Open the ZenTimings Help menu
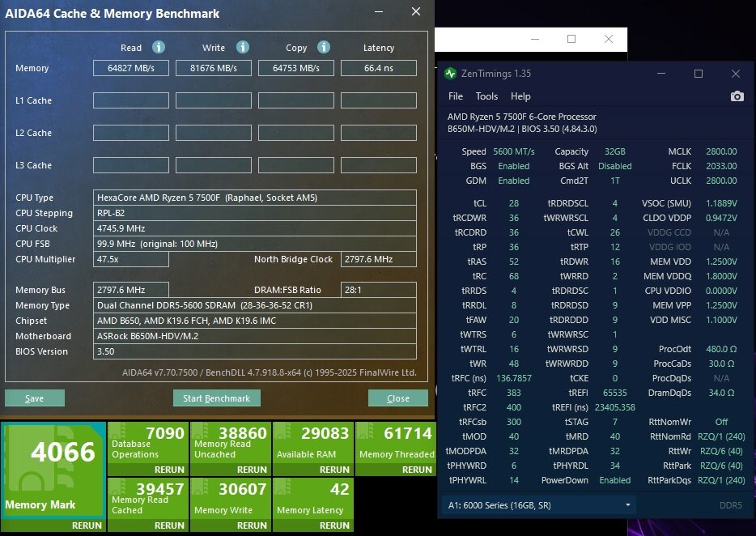The height and width of the screenshot is (536, 756). point(520,96)
